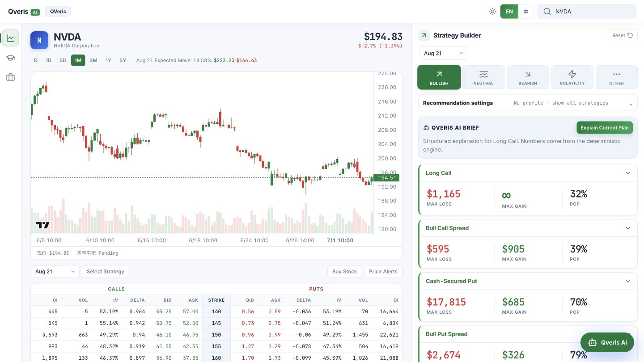Click the PUTS section header

point(316,289)
